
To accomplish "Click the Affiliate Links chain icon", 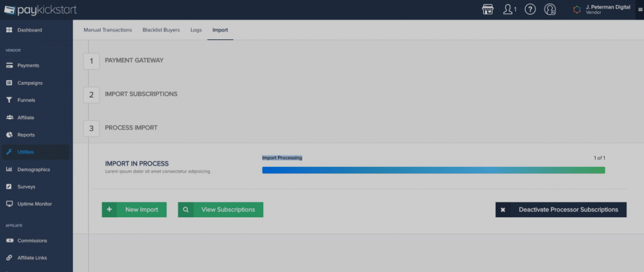I will point(9,257).
